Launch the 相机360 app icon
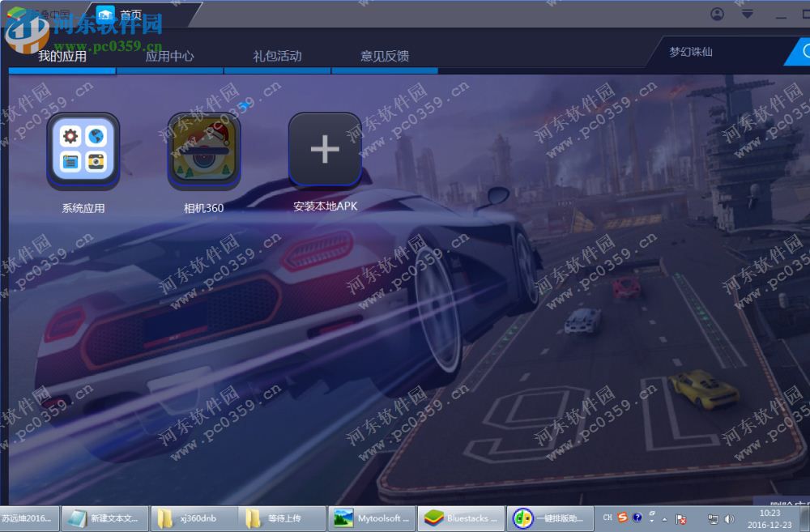The width and height of the screenshot is (810, 532). (203, 152)
